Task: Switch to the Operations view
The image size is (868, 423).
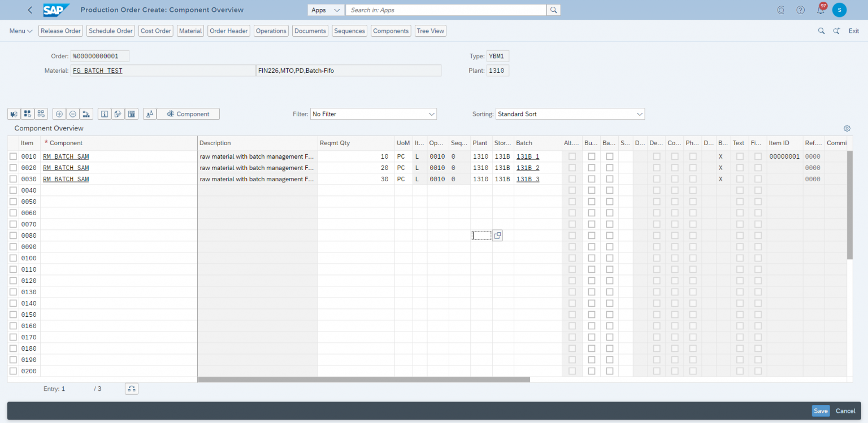Action: point(271,30)
